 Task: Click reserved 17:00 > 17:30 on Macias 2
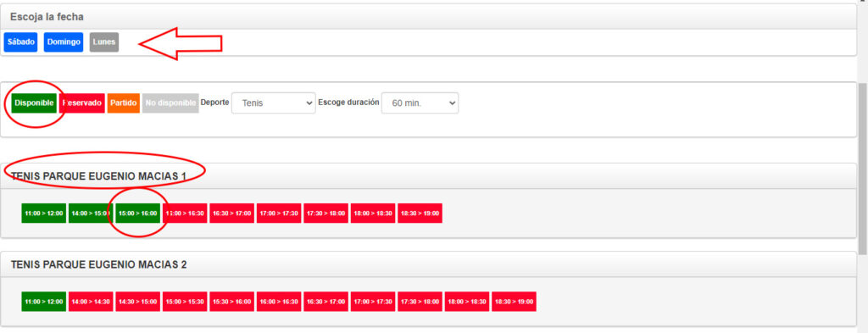click(373, 302)
